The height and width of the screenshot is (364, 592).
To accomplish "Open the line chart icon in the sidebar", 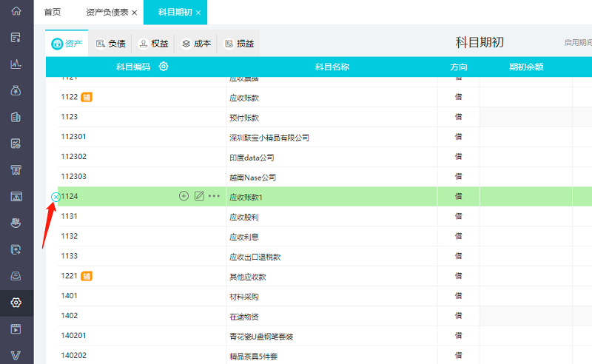I will tap(16, 64).
